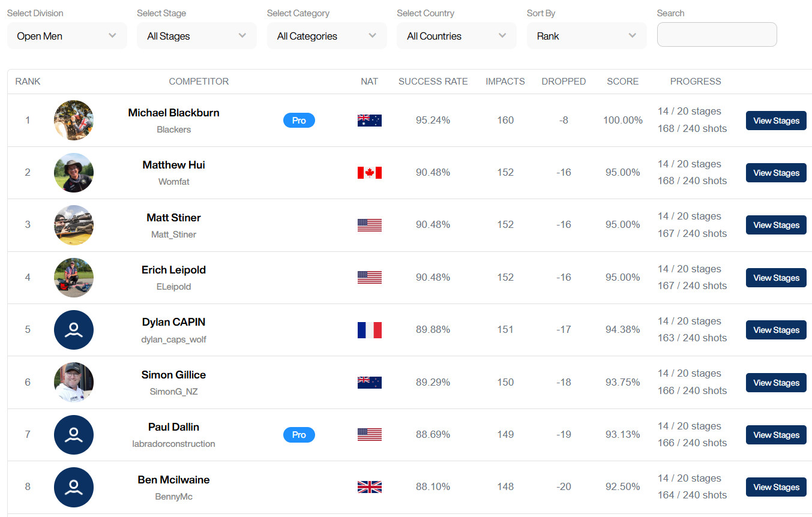Image resolution: width=812 pixels, height=517 pixels.
Task: Expand the All Countries filter
Action: (x=456, y=36)
